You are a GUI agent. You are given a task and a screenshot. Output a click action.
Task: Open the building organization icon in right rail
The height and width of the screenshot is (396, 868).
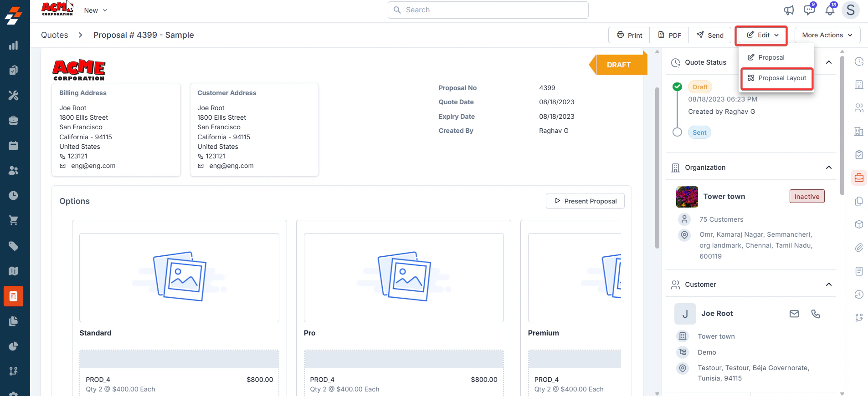click(x=859, y=85)
